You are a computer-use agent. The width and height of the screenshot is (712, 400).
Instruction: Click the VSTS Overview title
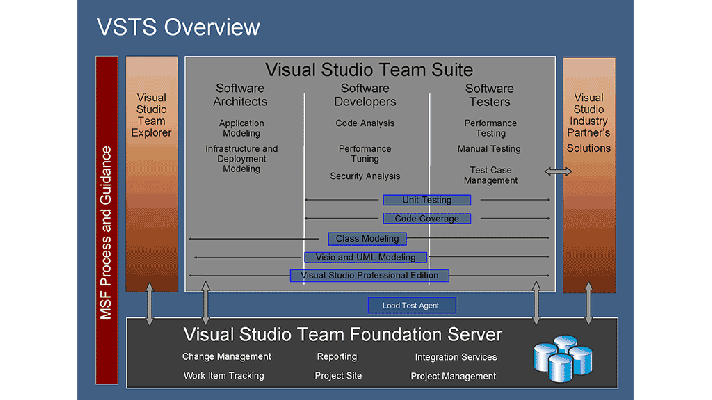click(178, 27)
